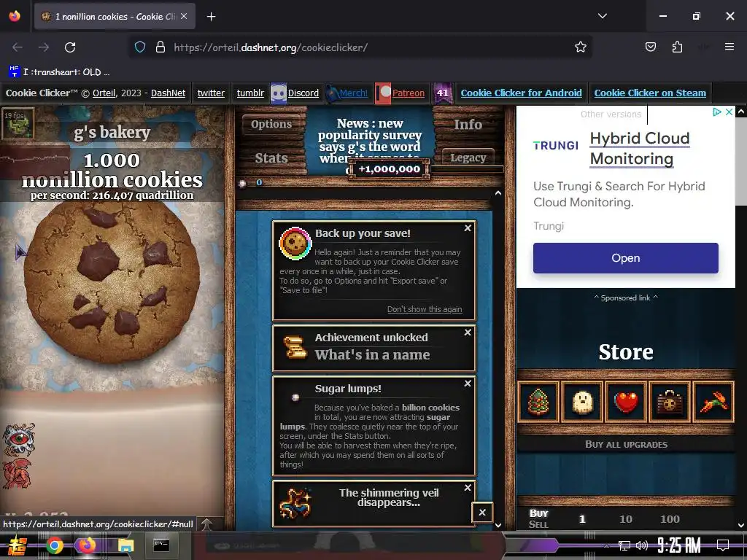Close the Sugar lumps notification

click(x=468, y=384)
